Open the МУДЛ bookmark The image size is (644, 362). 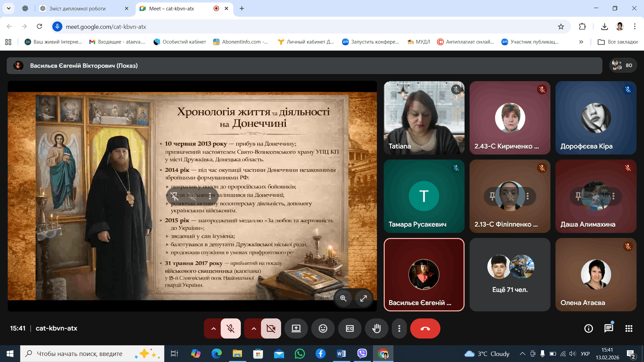coord(419,42)
